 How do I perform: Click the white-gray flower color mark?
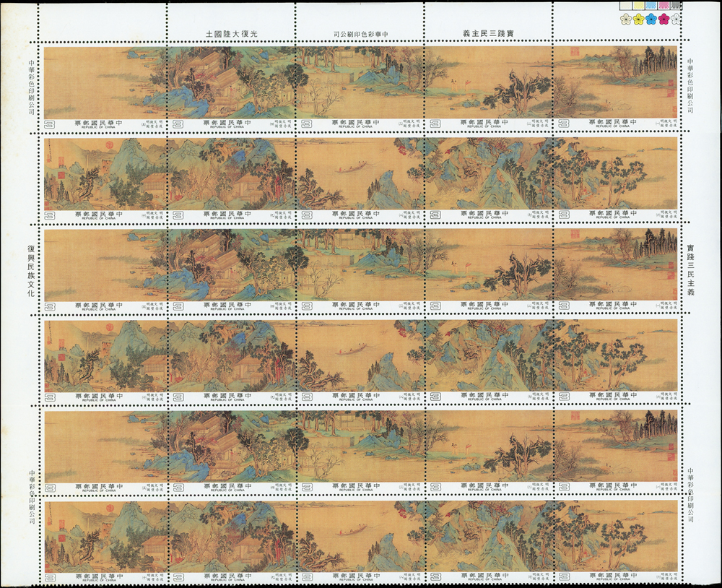(676, 20)
